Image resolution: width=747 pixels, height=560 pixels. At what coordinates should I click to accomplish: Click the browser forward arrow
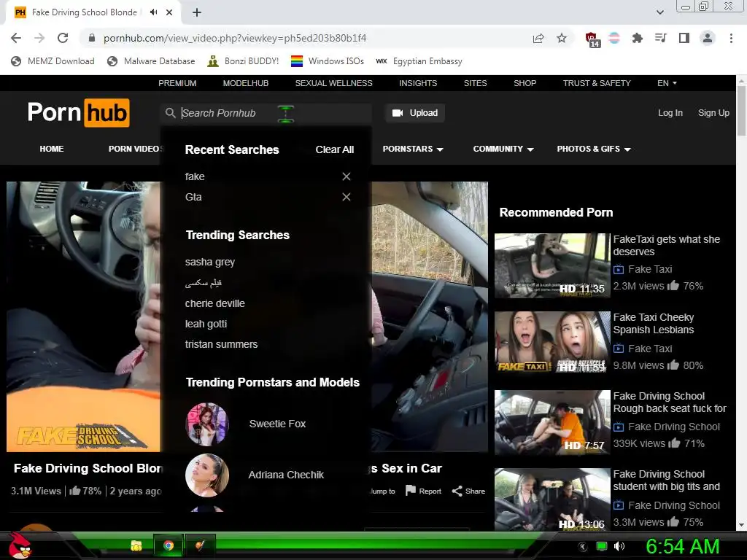(x=39, y=38)
